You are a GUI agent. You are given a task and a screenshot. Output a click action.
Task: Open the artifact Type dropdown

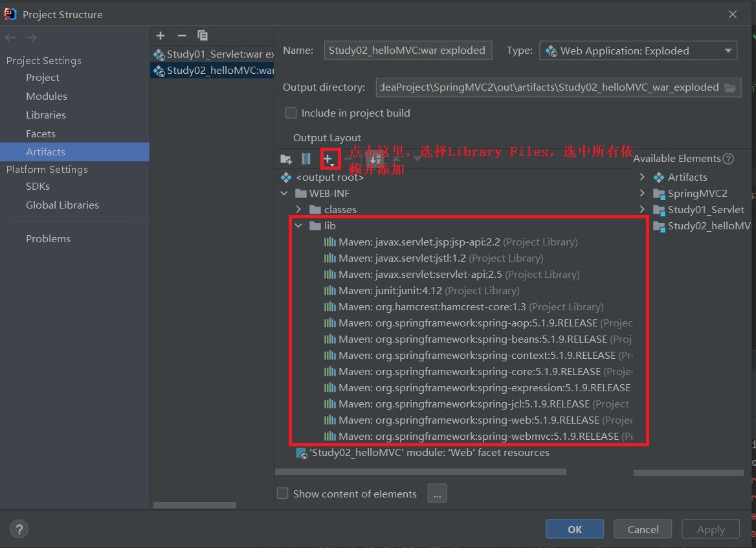[x=638, y=51]
